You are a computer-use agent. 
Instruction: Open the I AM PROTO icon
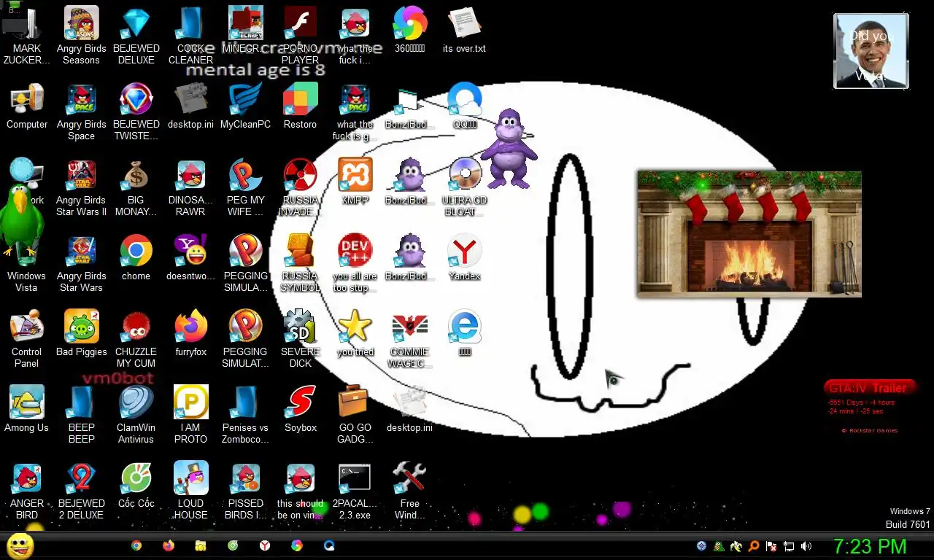click(190, 414)
